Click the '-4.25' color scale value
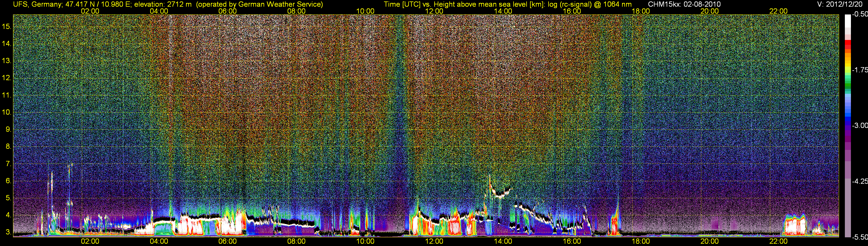 pos(860,181)
